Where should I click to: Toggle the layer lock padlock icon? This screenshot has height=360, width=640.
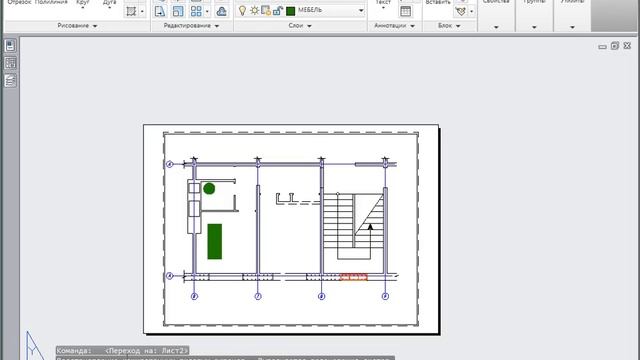(278, 11)
